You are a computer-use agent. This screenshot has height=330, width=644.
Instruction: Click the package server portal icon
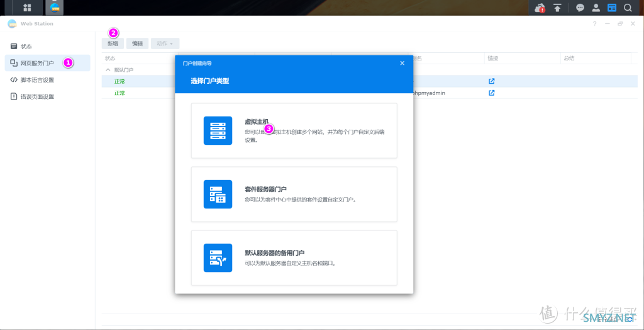point(218,194)
